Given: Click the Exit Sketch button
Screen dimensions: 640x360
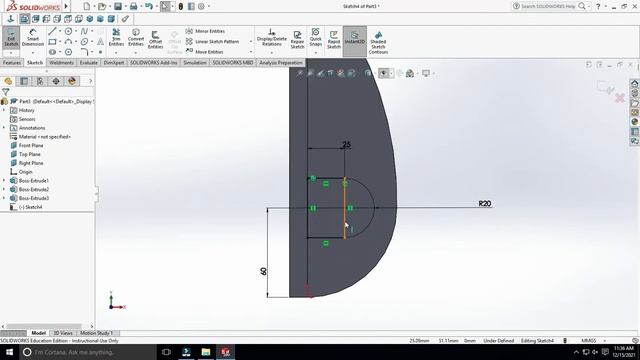Looking at the screenshot, I should (x=11, y=38).
